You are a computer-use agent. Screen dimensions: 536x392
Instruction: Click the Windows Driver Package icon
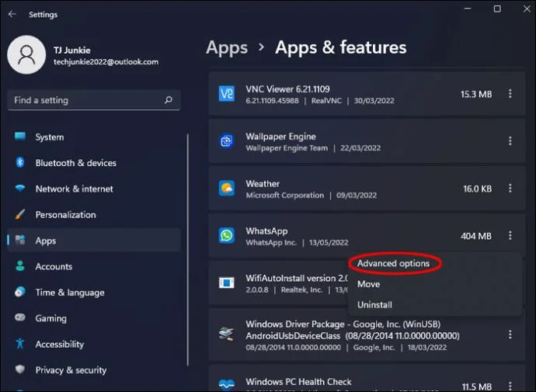click(227, 334)
